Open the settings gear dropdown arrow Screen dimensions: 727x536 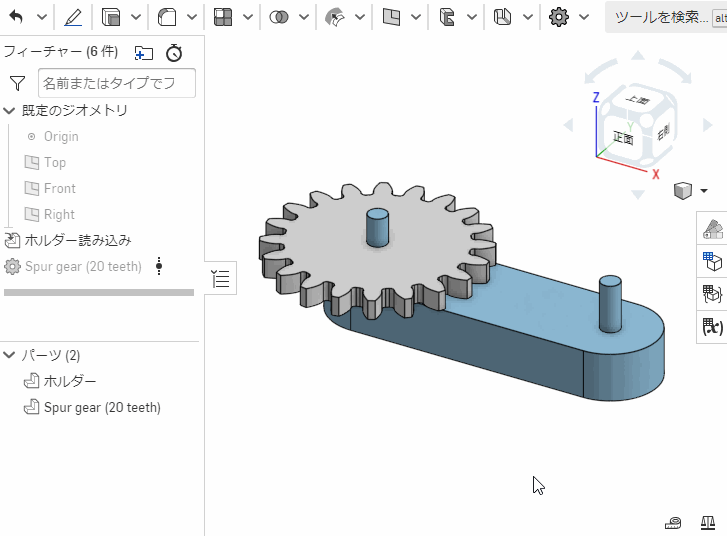pyautogui.click(x=585, y=17)
